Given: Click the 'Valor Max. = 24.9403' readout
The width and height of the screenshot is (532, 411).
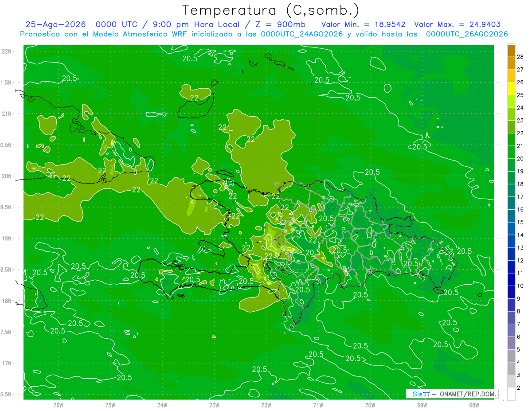Looking at the screenshot, I should (x=458, y=24).
